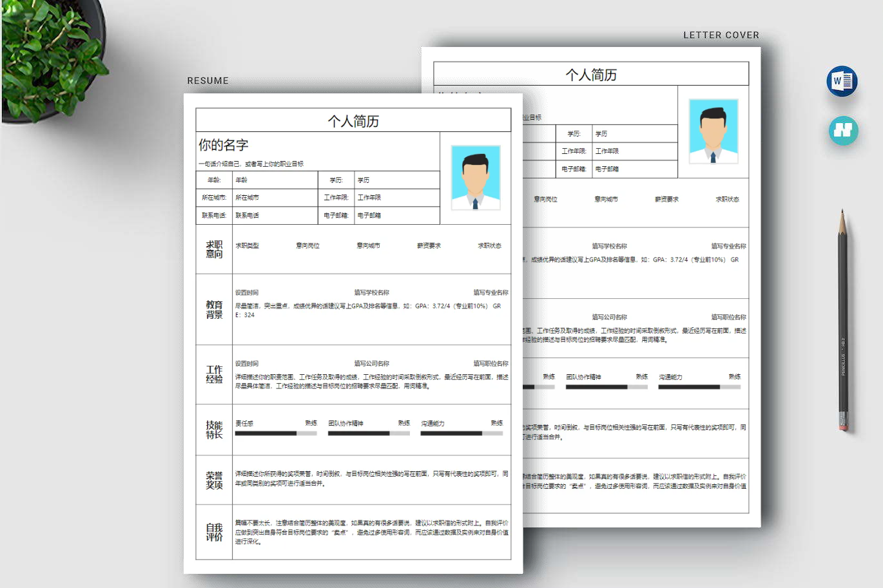The image size is (883, 588).
Task: Click the Word document format icon
Action: point(842,81)
